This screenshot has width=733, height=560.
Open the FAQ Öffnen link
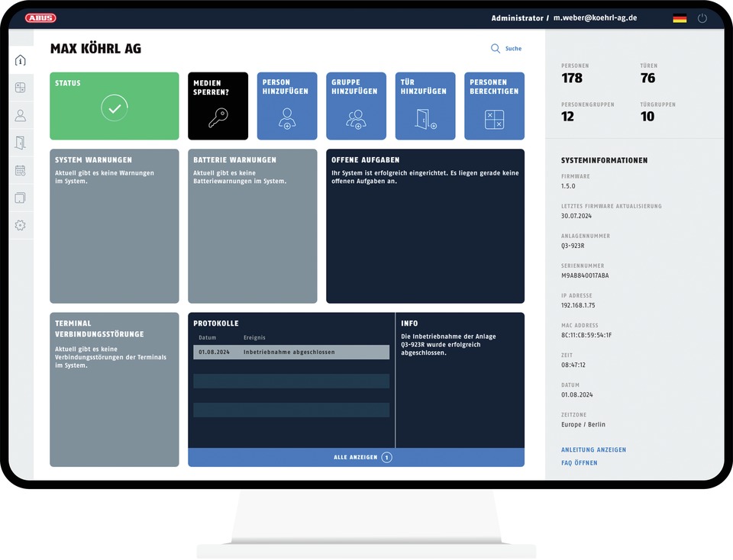pyautogui.click(x=581, y=462)
